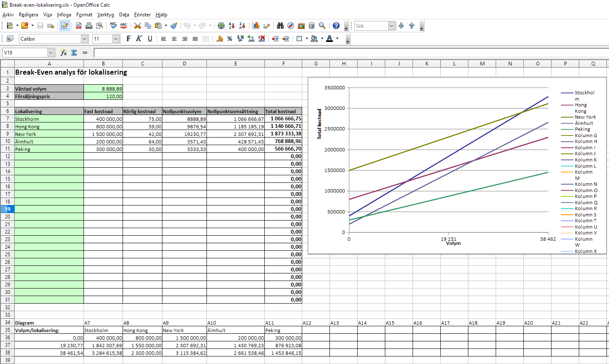Apply Font Color A swatch
The height and width of the screenshot is (364, 609).
pyautogui.click(x=329, y=39)
